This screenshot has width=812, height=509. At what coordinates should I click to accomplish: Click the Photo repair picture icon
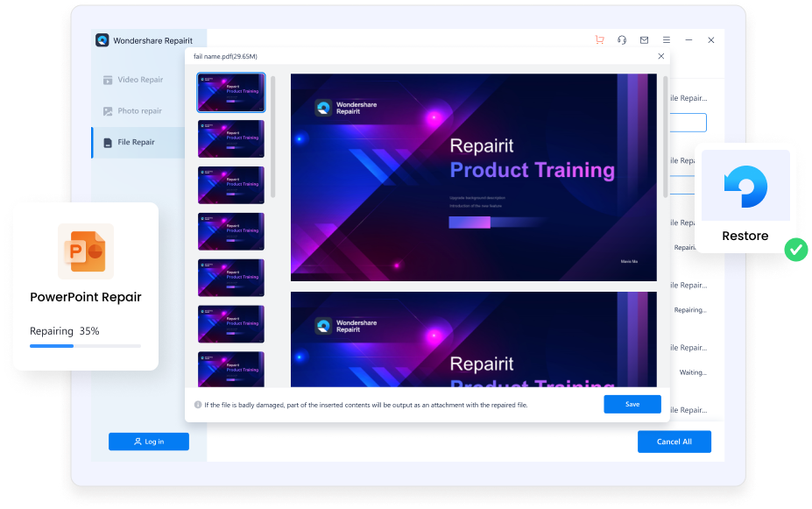(x=108, y=111)
